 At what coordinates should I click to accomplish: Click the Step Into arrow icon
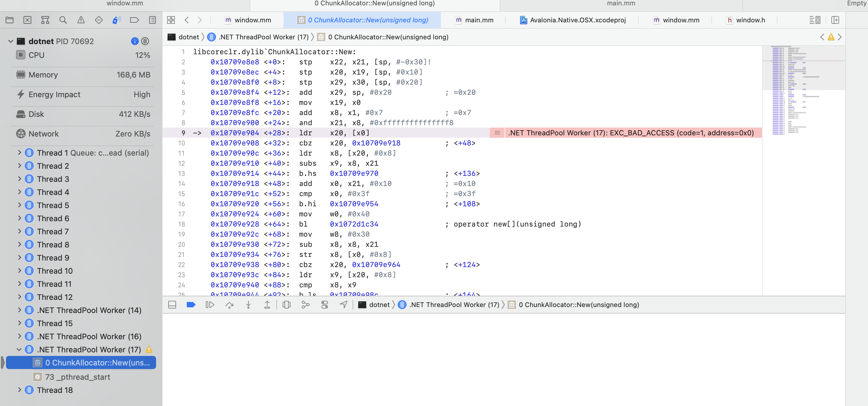(248, 305)
